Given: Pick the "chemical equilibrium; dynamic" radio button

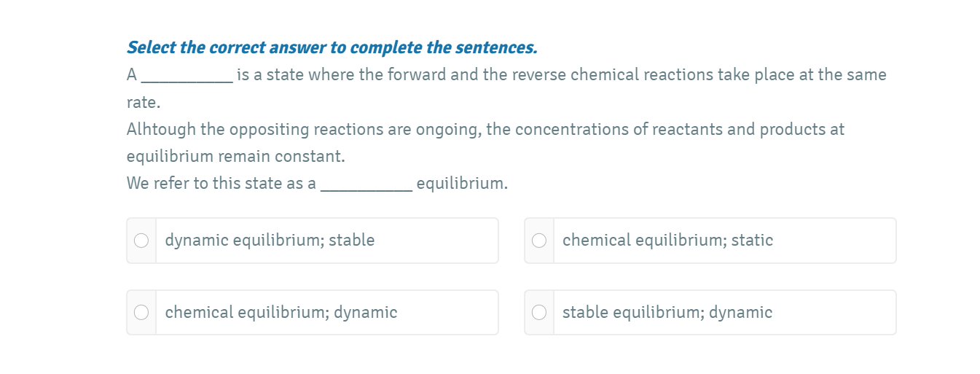Looking at the screenshot, I should (141, 313).
